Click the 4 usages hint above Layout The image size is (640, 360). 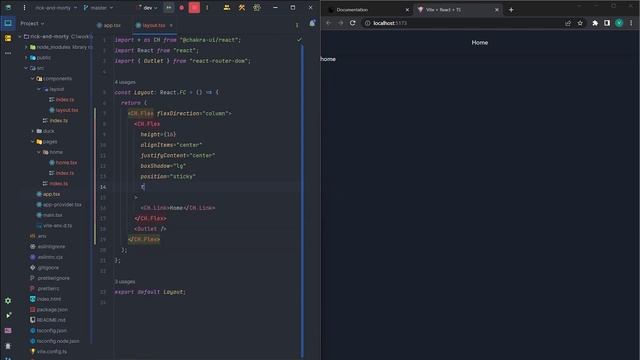(125, 82)
